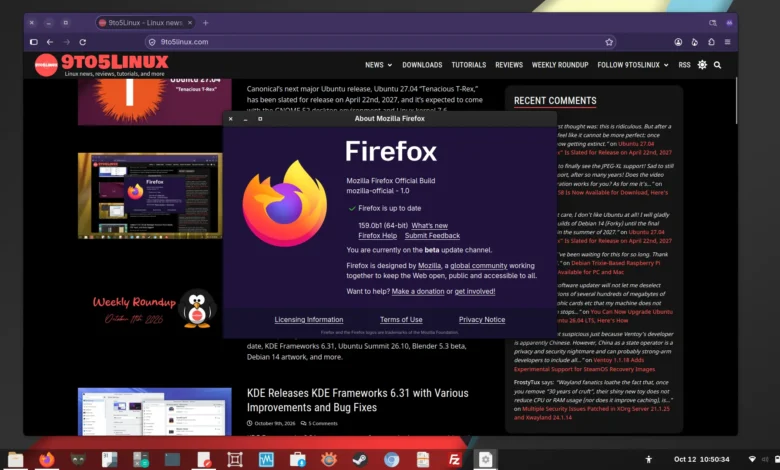Go forward with the browser forward arrow

67,42
